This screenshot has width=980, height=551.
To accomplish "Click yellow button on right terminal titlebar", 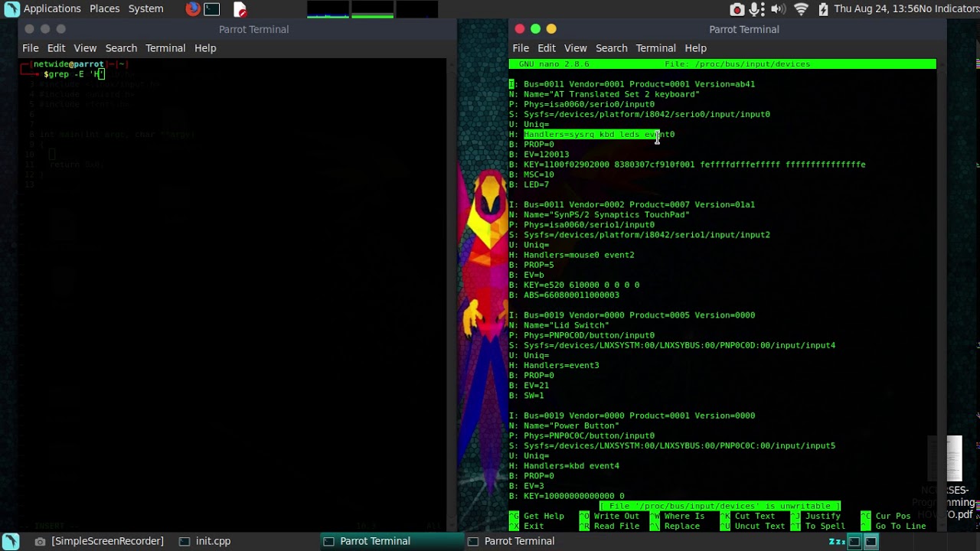I will click(551, 29).
